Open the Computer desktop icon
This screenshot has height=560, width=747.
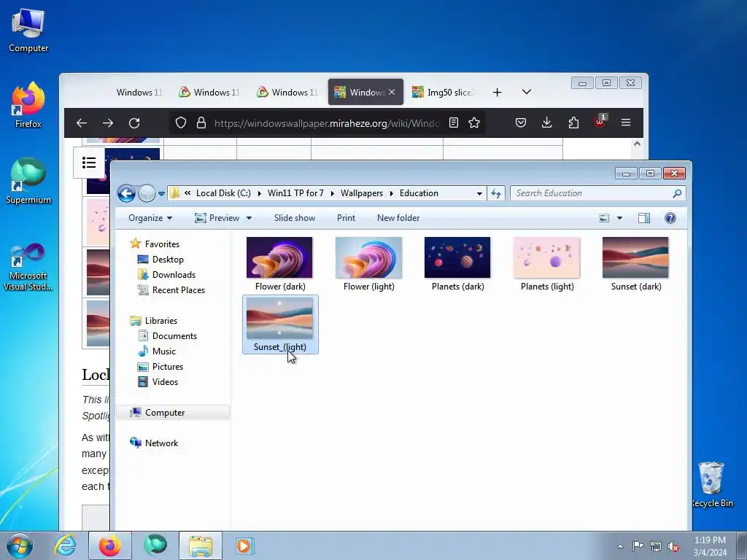click(x=28, y=31)
